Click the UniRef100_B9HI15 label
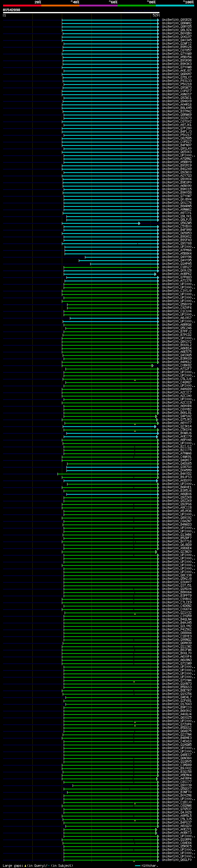 click(176, 189)
